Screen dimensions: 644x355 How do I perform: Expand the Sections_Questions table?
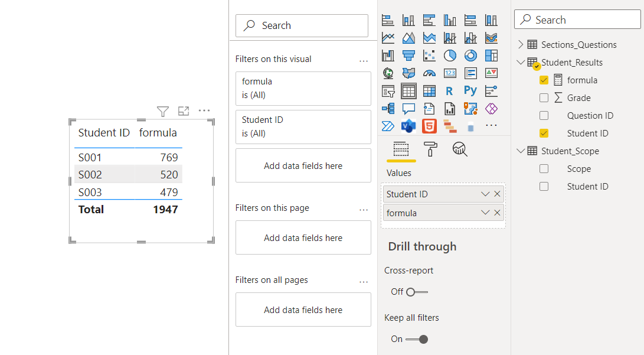tap(521, 44)
